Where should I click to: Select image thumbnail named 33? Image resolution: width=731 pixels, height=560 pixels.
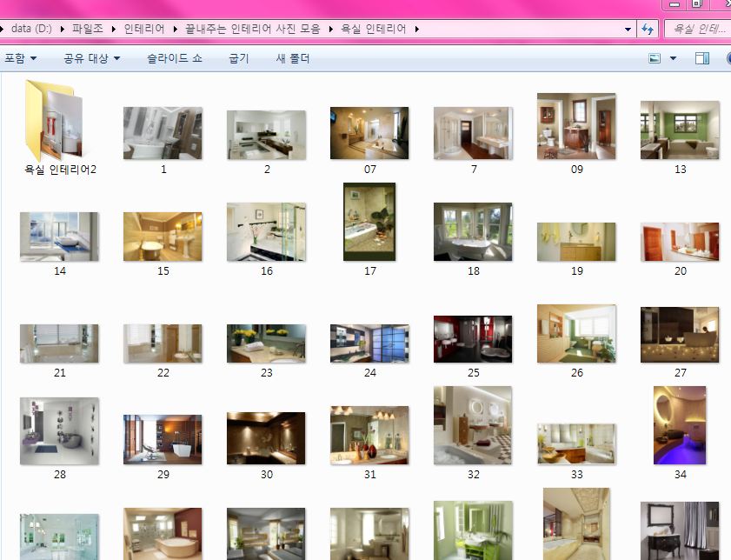tap(576, 443)
